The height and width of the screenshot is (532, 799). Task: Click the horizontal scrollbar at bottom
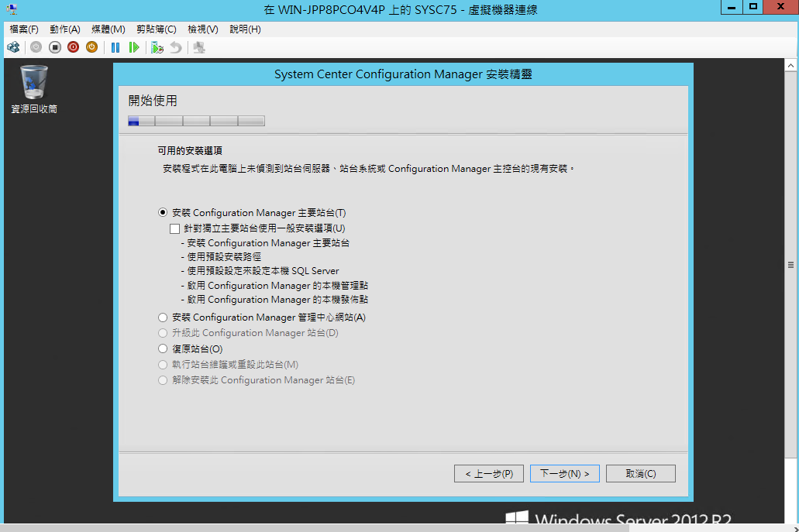pos(316,528)
